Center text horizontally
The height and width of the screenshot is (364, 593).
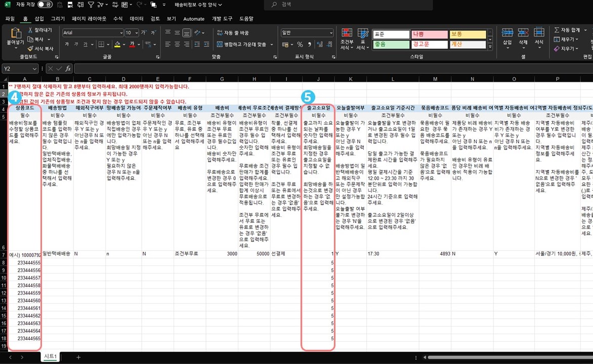[x=177, y=44]
